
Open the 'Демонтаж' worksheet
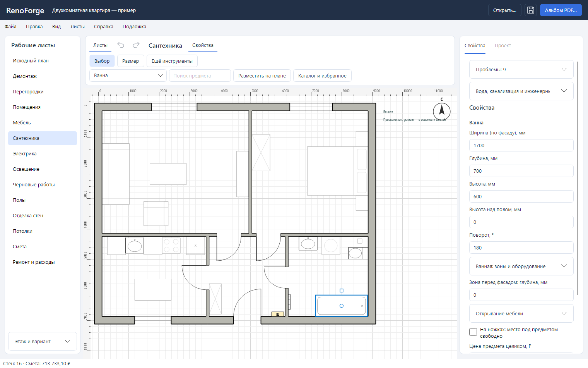click(x=43, y=76)
